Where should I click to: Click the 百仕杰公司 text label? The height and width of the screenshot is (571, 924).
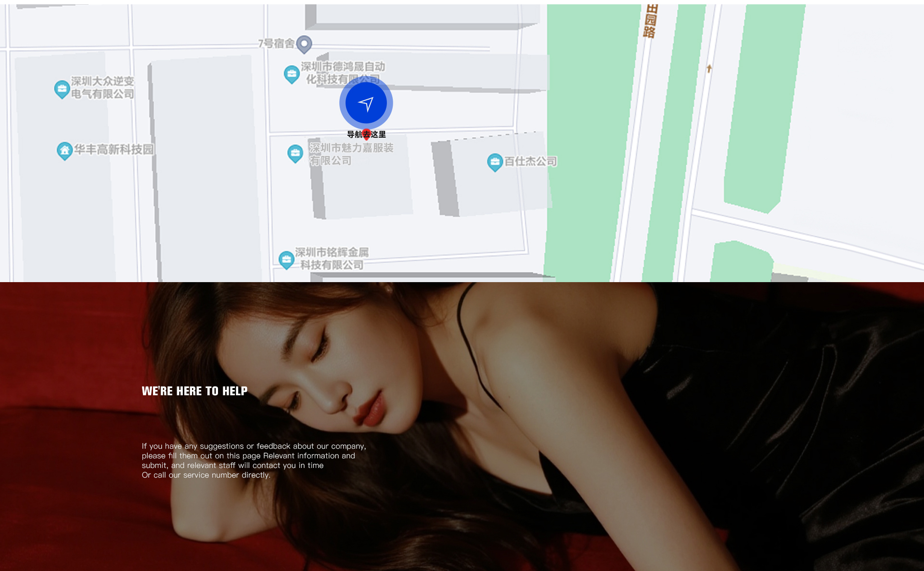530,162
